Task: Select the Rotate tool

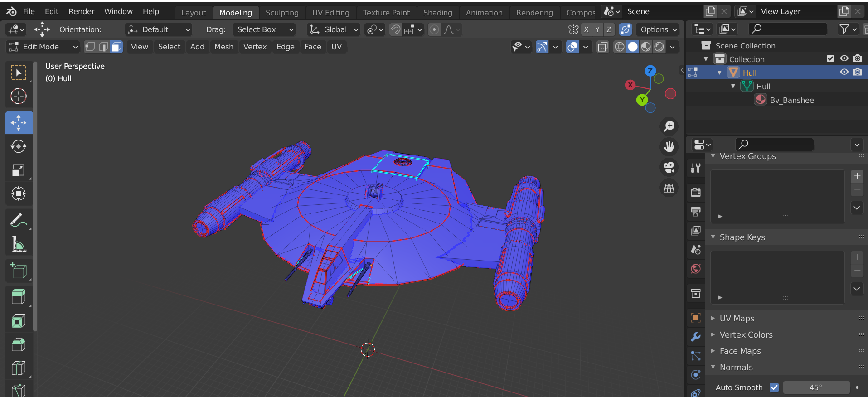Action: 19,146
